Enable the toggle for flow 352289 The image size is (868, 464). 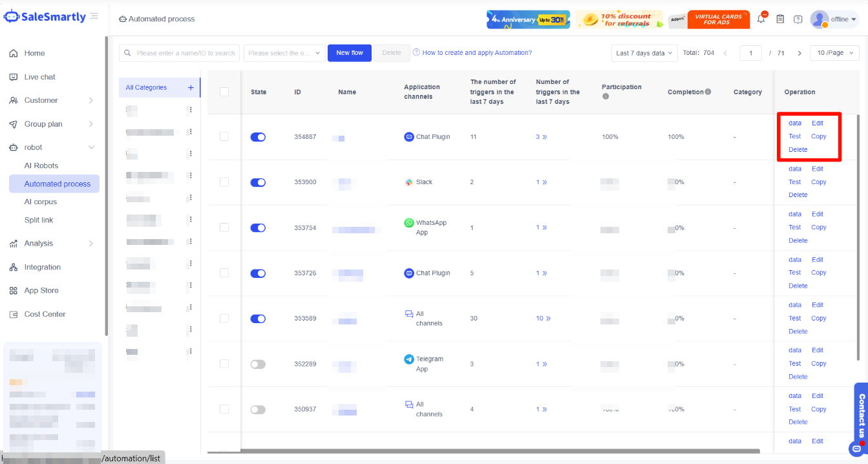(258, 364)
